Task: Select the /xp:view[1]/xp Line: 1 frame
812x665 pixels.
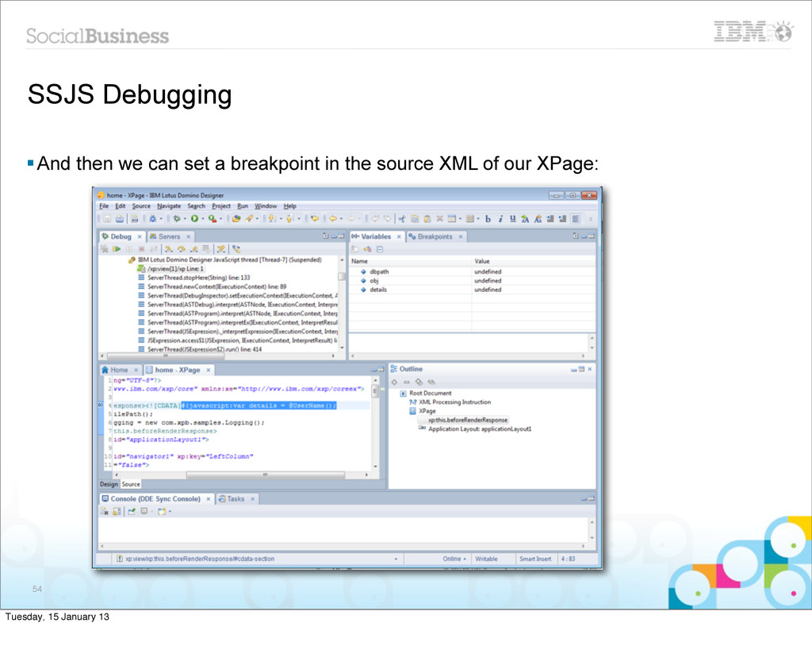Action: 170,268
